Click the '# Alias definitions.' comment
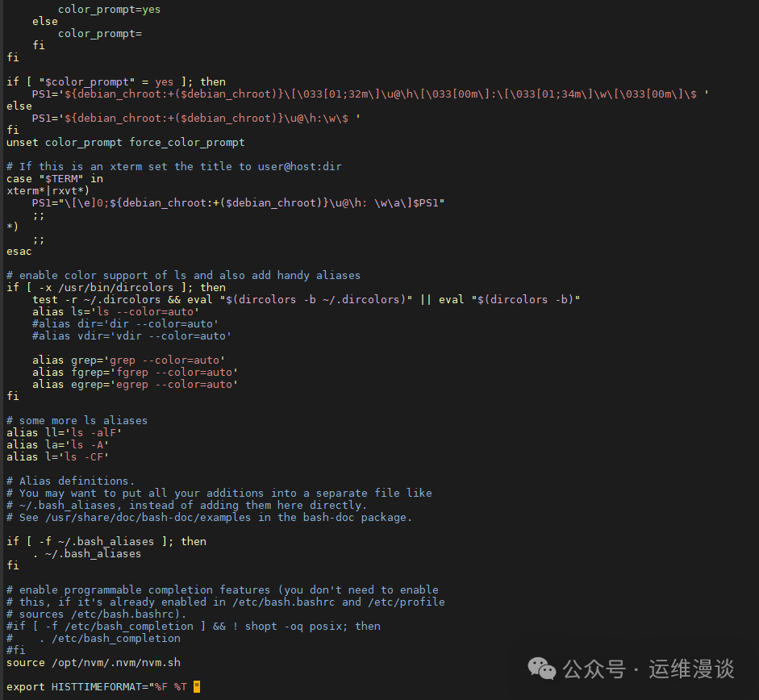This screenshot has width=759, height=700. [70, 481]
